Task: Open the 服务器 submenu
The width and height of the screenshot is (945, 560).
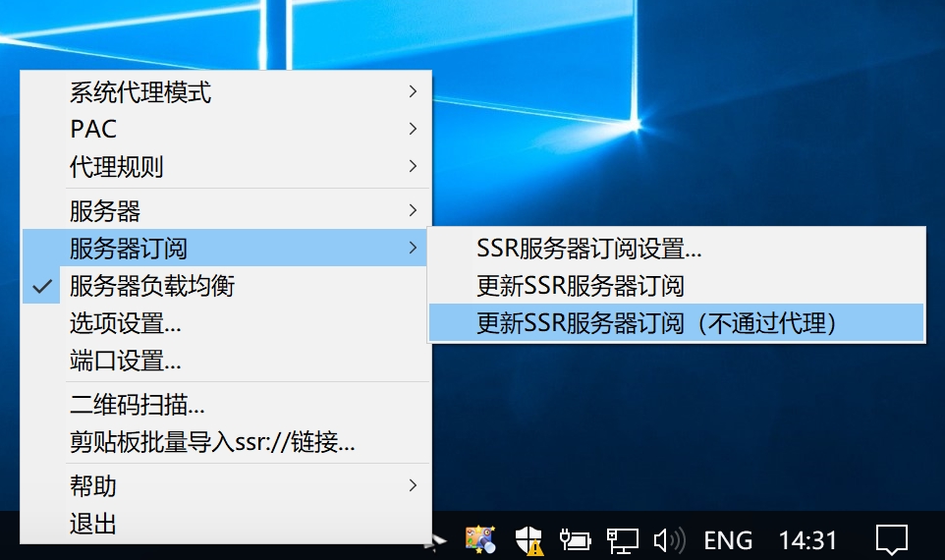Action: click(105, 210)
